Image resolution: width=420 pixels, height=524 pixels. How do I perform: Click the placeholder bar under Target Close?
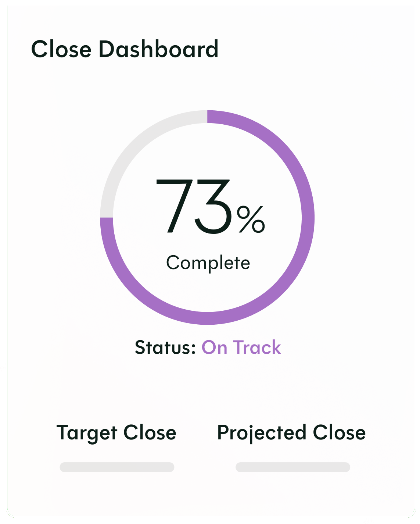pyautogui.click(x=117, y=467)
